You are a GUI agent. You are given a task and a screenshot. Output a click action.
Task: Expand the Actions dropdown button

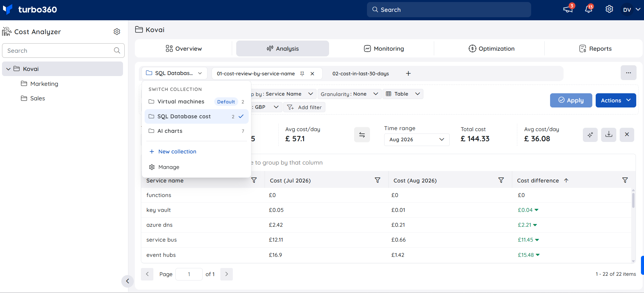616,100
